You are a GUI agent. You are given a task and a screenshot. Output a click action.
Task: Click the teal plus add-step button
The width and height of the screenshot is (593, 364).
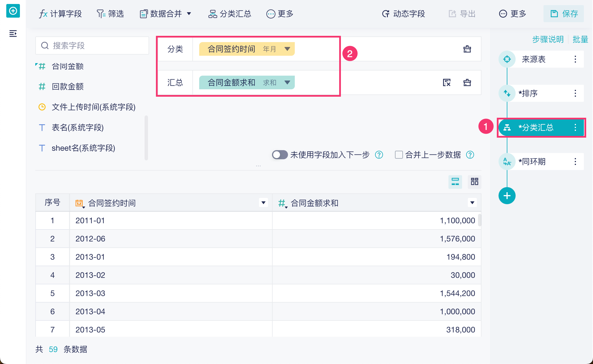507,196
